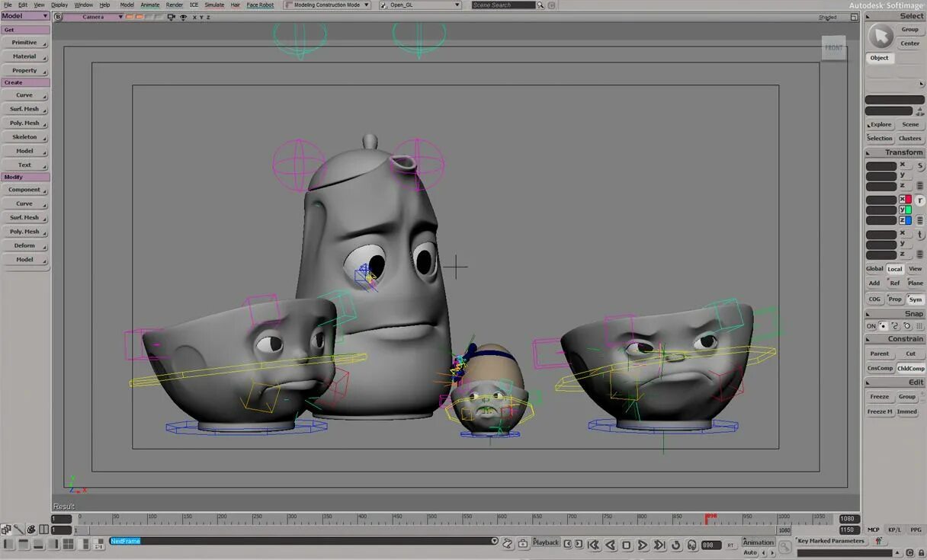The width and height of the screenshot is (927, 560).
Task: Switch transform to Global mode
Action: pos(874,269)
